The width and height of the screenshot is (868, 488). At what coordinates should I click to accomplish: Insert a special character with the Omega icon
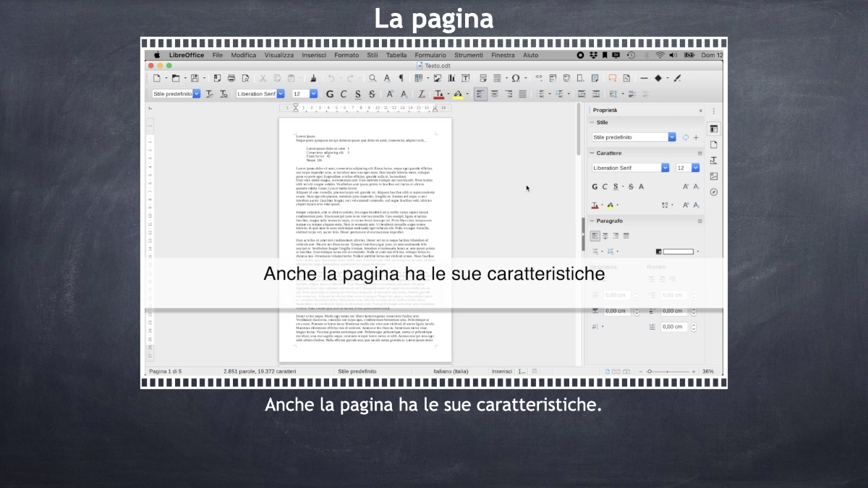point(515,78)
